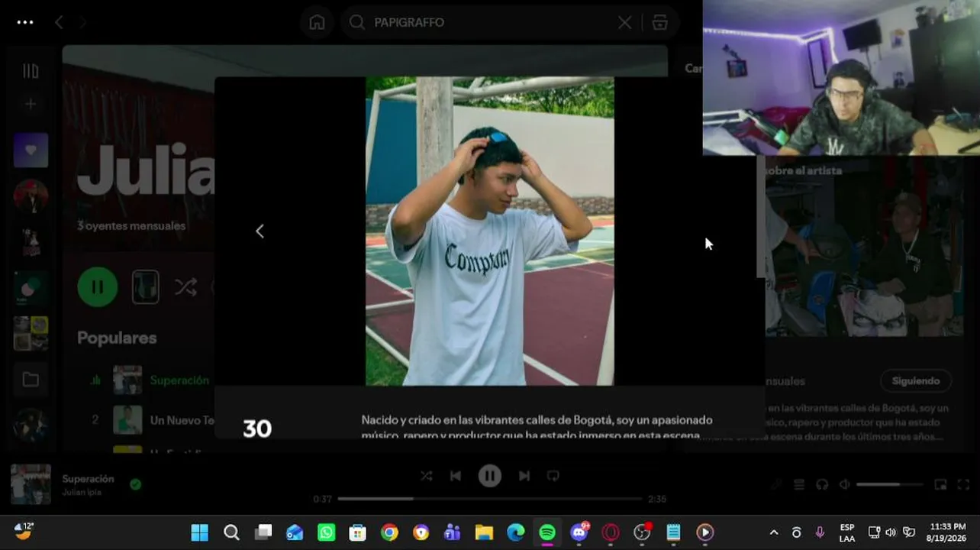Open the library folder item
This screenshot has width=980, height=550.
click(x=31, y=380)
